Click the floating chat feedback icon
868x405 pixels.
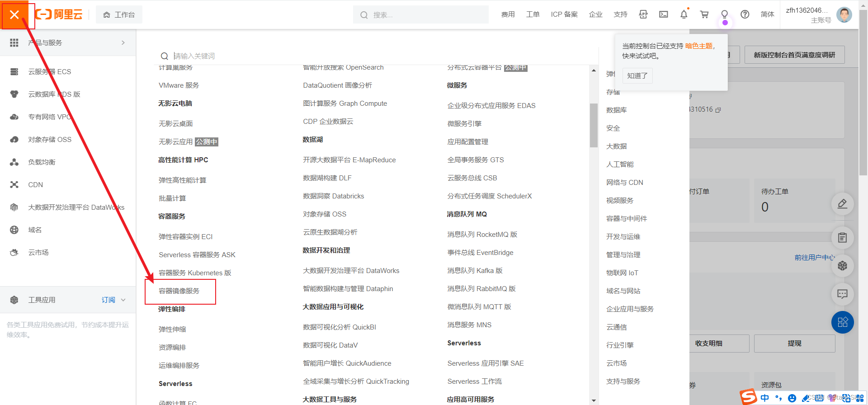pyautogui.click(x=842, y=294)
